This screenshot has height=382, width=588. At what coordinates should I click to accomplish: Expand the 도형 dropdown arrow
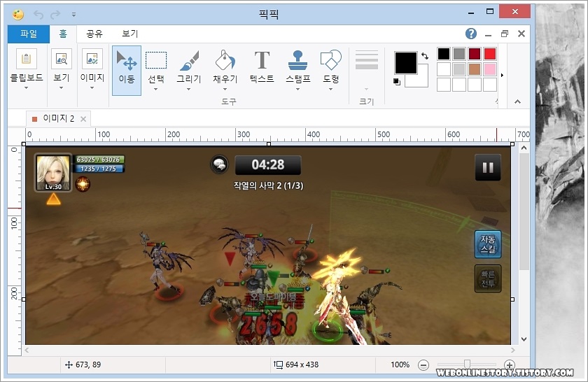tap(330, 90)
